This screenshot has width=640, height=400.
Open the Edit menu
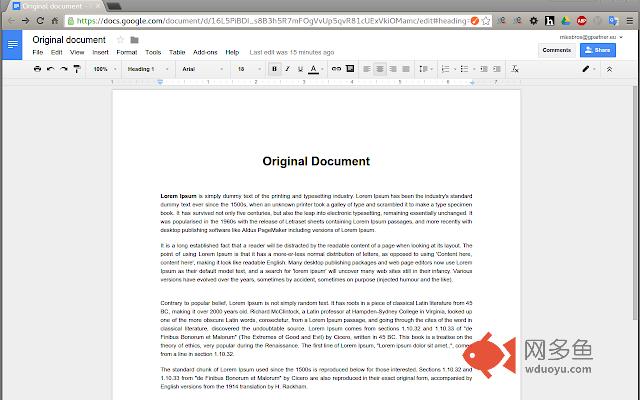tap(56, 52)
